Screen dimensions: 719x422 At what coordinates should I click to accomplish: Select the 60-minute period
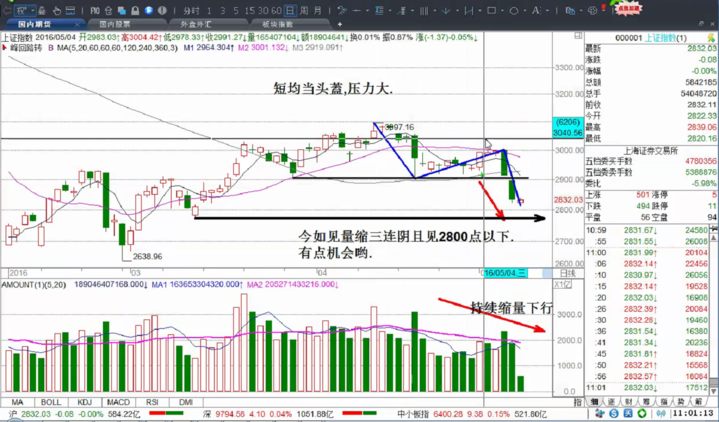pos(277,11)
